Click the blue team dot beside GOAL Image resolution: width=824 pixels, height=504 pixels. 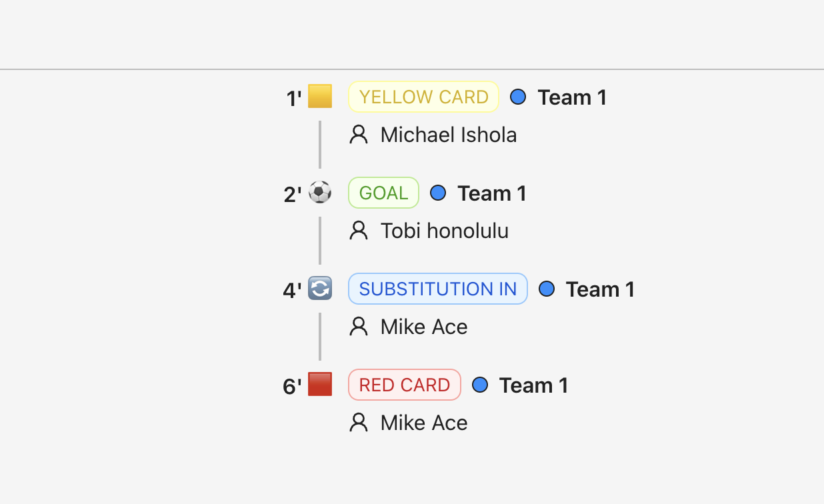point(438,193)
